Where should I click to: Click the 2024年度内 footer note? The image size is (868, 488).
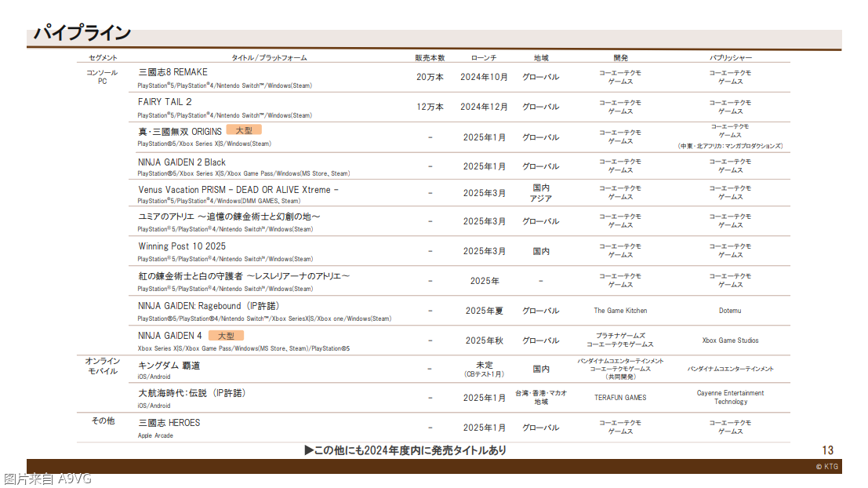coord(405,450)
